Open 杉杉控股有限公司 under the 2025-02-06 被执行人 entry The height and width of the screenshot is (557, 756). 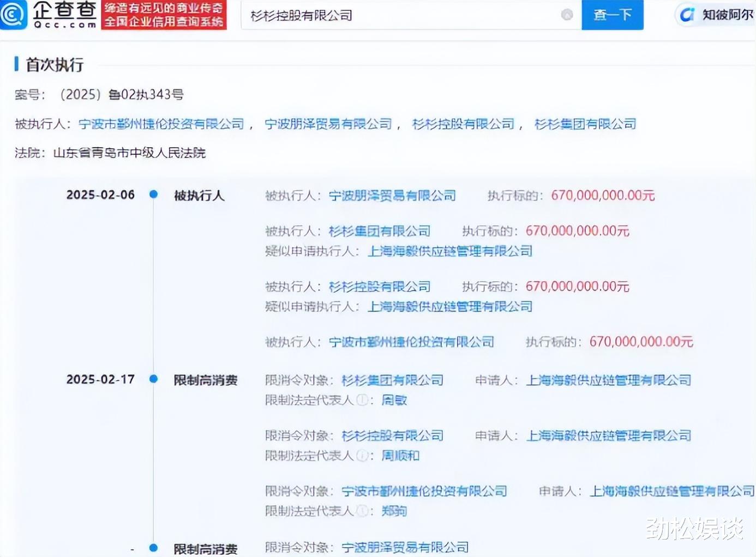pos(380,287)
